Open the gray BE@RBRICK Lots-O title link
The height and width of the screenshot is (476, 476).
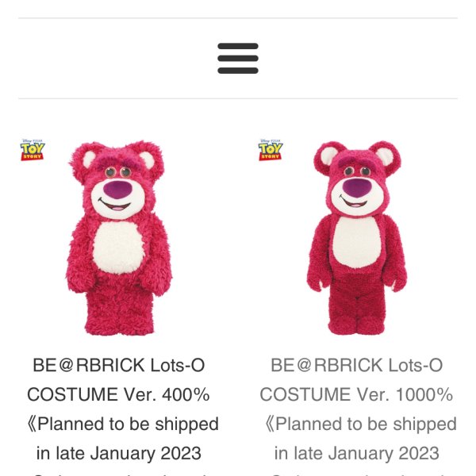pos(357,365)
